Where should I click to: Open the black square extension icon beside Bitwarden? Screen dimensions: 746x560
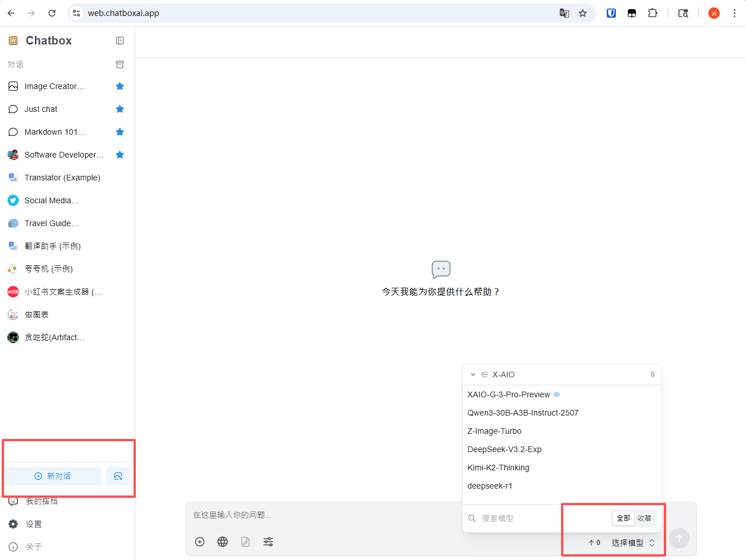coord(632,13)
